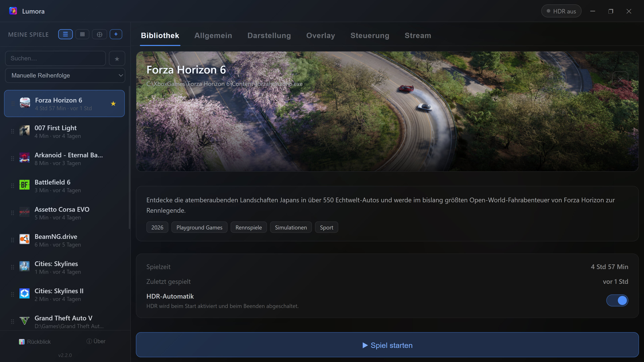Select Cities: Skylines II entry
Viewport: 644px width, 362px height.
(x=65, y=295)
